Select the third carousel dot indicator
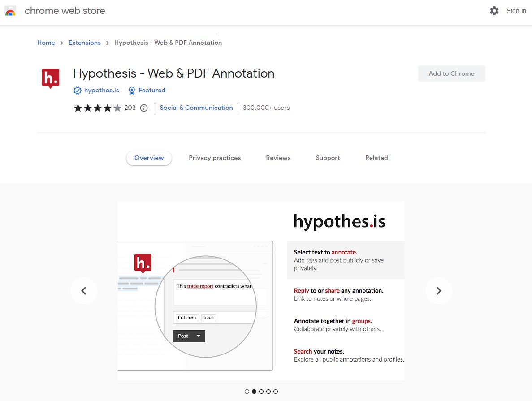This screenshot has height=401, width=532. tap(261, 391)
